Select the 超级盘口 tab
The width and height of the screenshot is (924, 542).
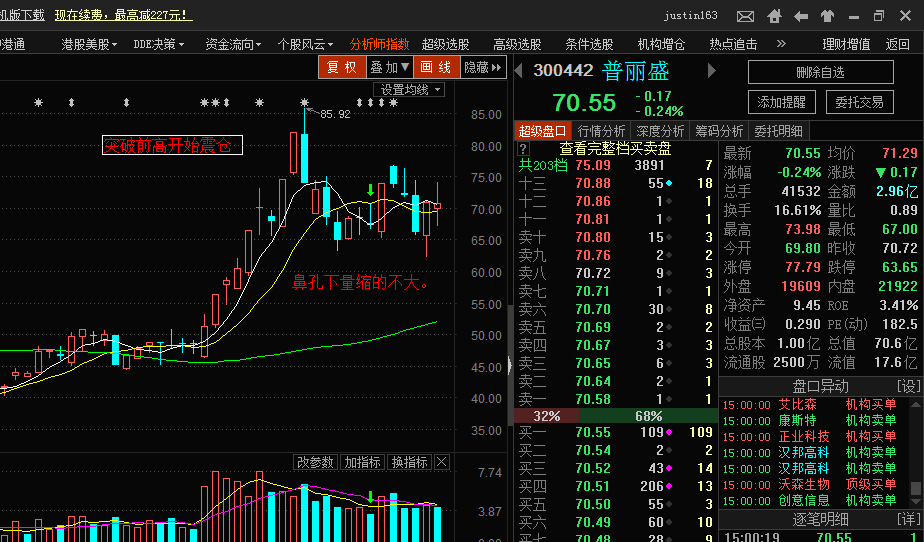click(542, 131)
